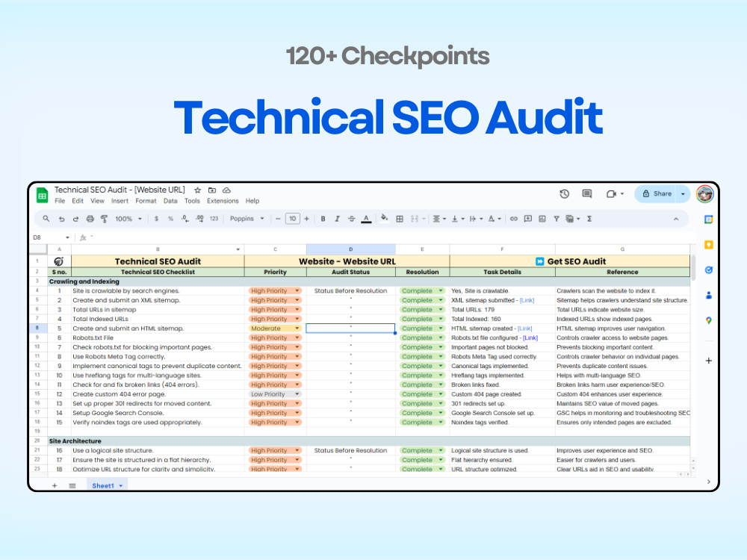
Task: Star the Technical SEO Audit document
Action: (198, 190)
